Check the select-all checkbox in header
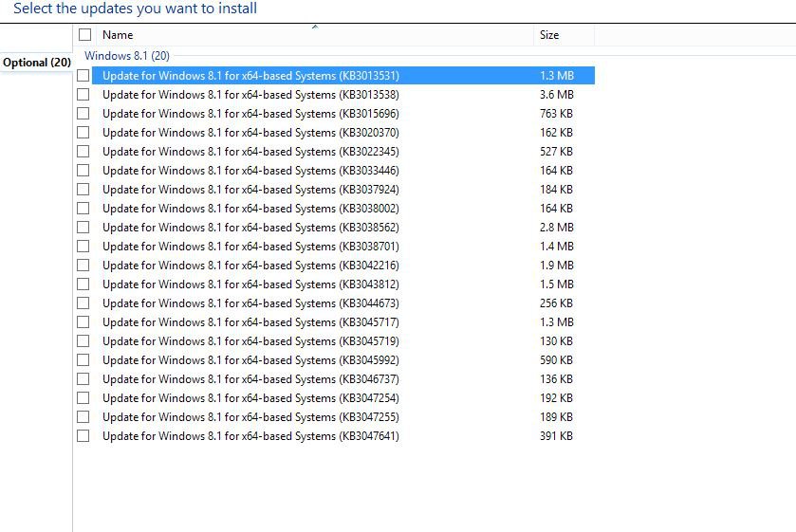The image size is (796, 532). 85,35
